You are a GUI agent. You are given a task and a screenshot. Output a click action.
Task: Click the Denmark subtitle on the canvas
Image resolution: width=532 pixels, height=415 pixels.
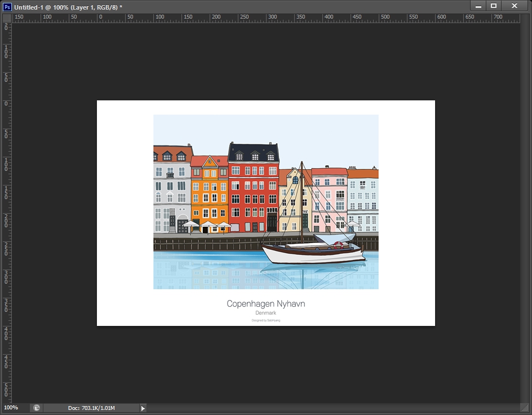[x=265, y=313]
